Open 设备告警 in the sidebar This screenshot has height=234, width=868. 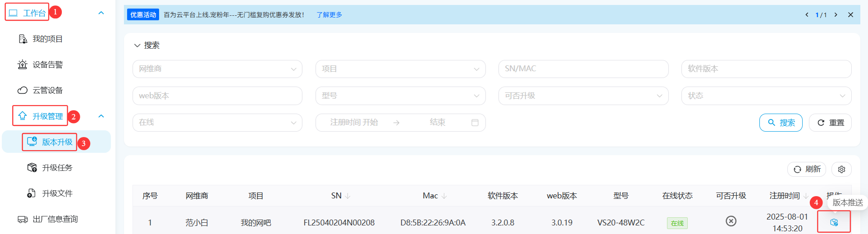click(x=47, y=64)
